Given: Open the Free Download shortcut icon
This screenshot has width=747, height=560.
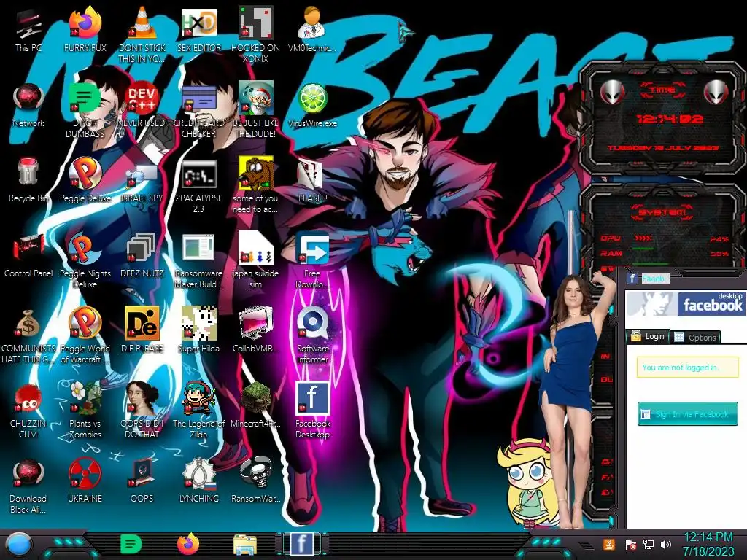Looking at the screenshot, I should pos(312,248).
